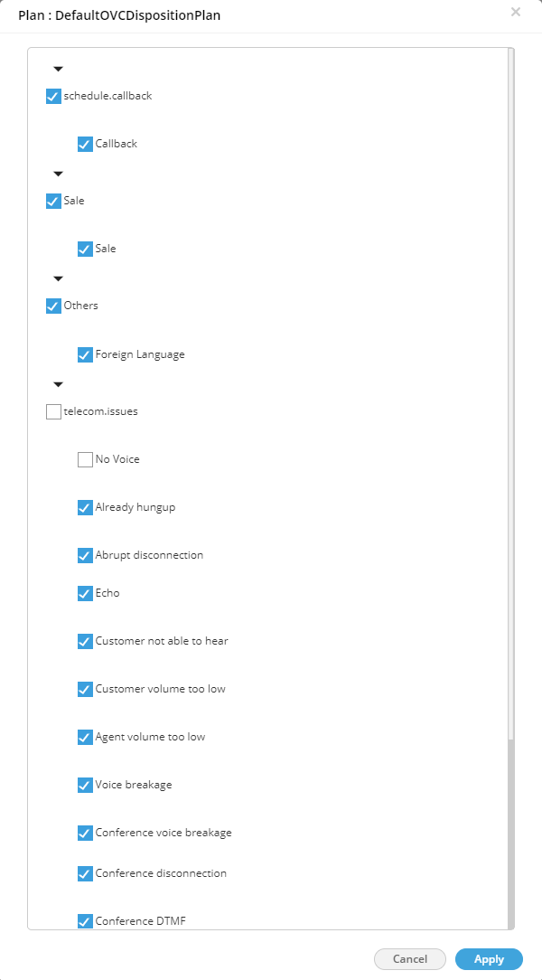Uncheck Already hungup
Viewport: 542px width, 980px height.
85,507
